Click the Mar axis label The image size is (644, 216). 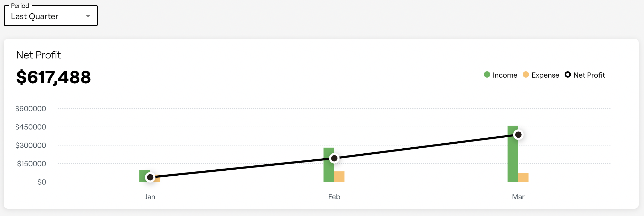(x=518, y=197)
